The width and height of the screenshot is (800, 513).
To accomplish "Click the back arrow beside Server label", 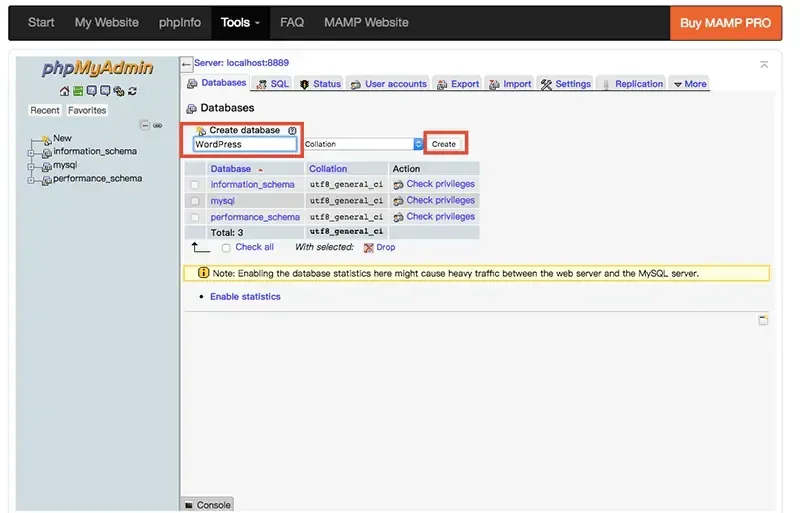I will [187, 64].
